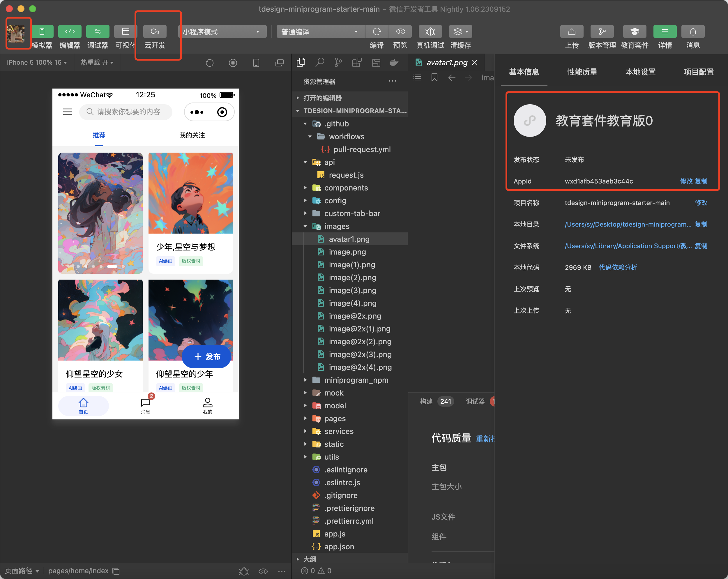Switch to the 项目配置 tab
728x579 pixels.
coord(698,72)
